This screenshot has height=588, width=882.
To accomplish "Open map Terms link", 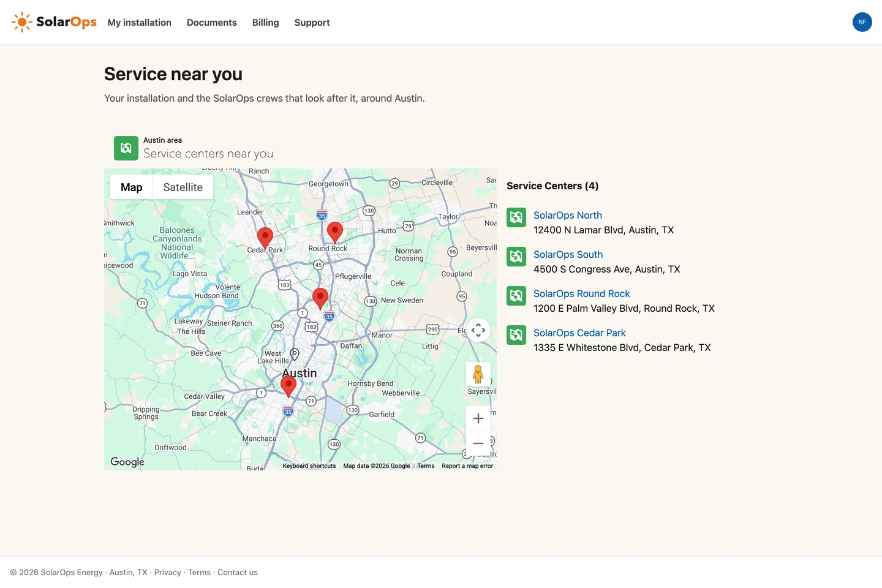I will 426,466.
